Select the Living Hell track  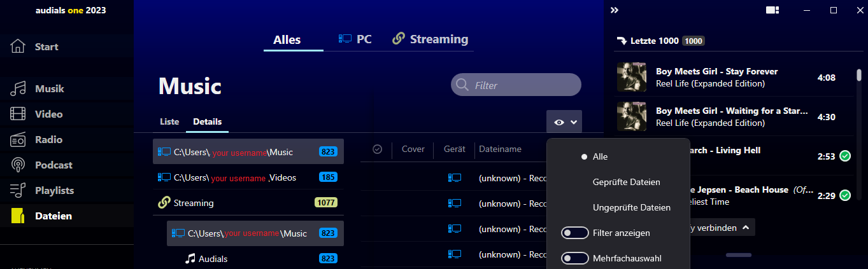tap(732, 156)
